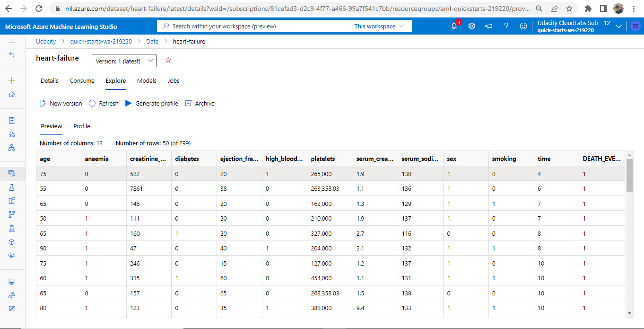Image resolution: width=644 pixels, height=329 pixels.
Task: Open Endpoints from the left navigation
Action: coord(13,255)
